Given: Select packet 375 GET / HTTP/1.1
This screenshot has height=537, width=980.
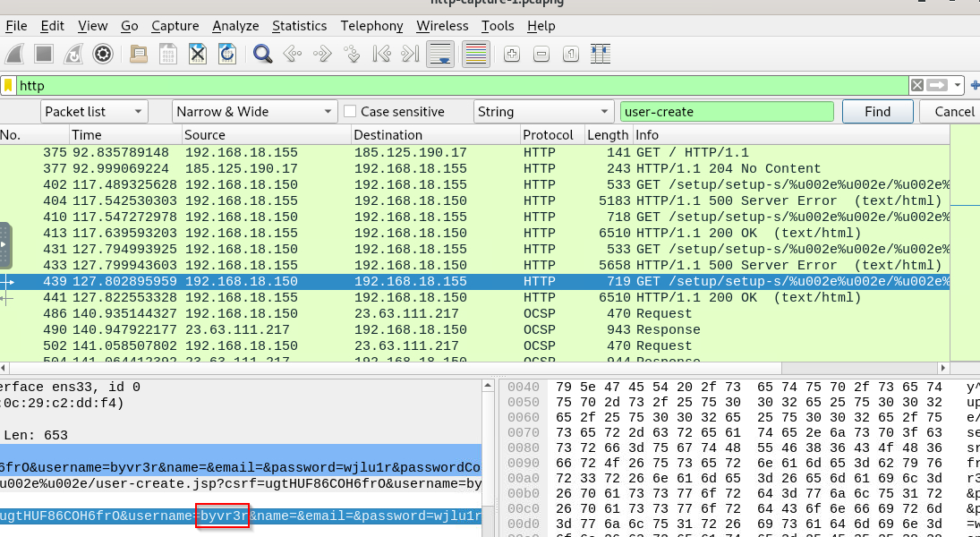Looking at the screenshot, I should coord(474,152).
